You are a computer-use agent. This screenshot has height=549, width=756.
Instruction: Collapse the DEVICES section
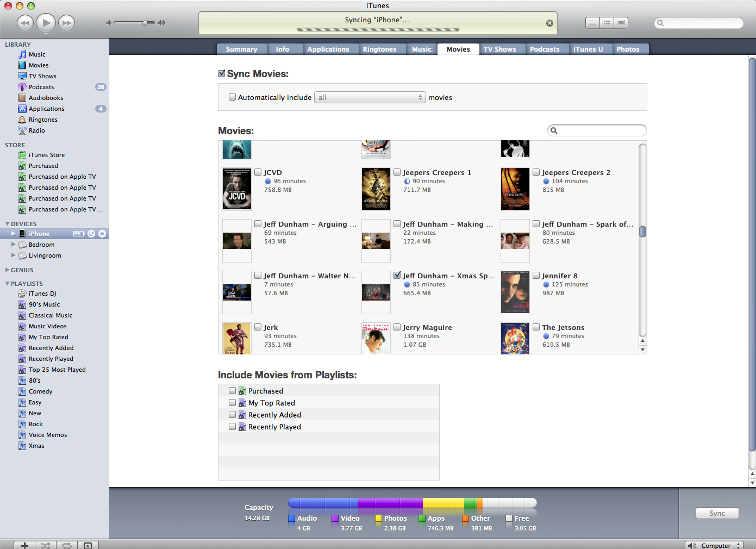[7, 224]
